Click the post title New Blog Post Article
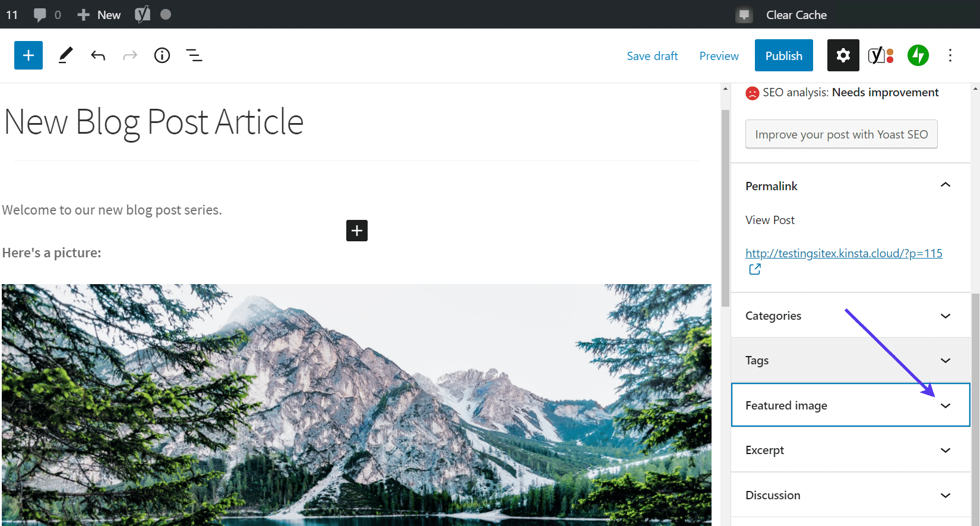This screenshot has width=980, height=526. (154, 122)
